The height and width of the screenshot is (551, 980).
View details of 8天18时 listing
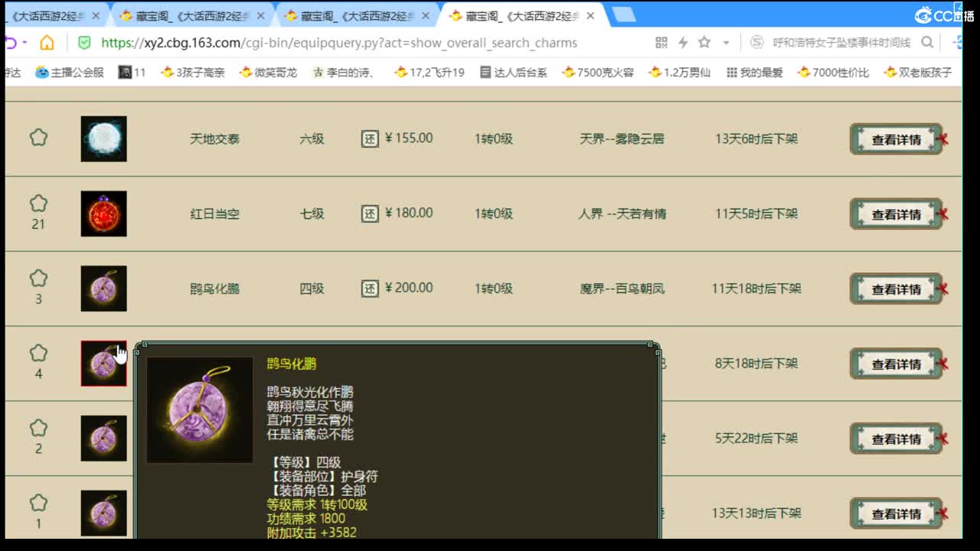896,364
